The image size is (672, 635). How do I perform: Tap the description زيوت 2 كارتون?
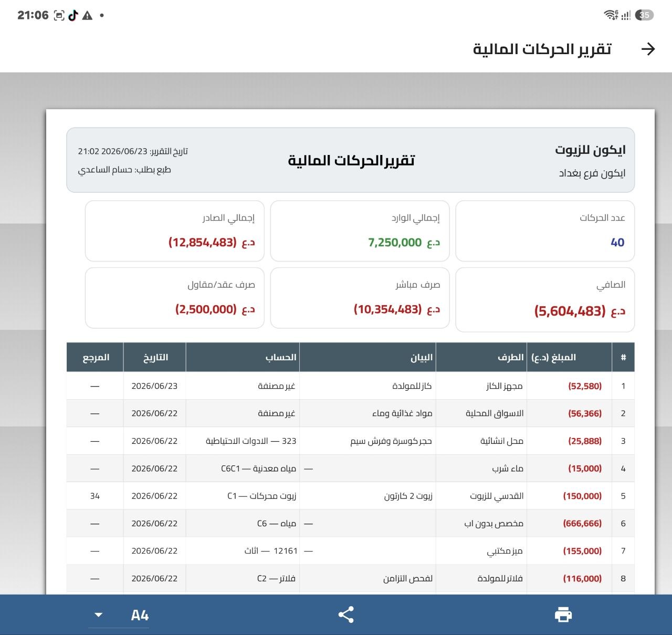408,496
